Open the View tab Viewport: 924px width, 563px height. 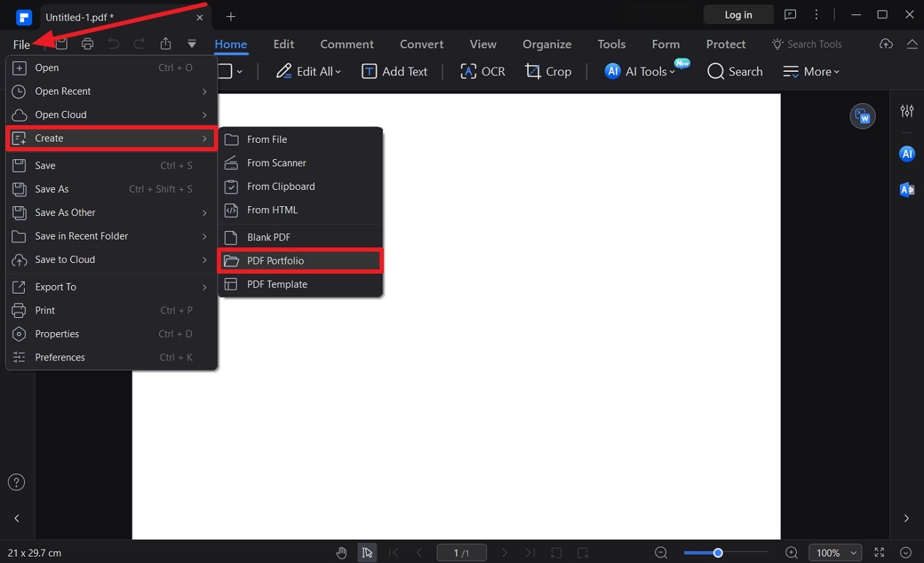(x=483, y=44)
